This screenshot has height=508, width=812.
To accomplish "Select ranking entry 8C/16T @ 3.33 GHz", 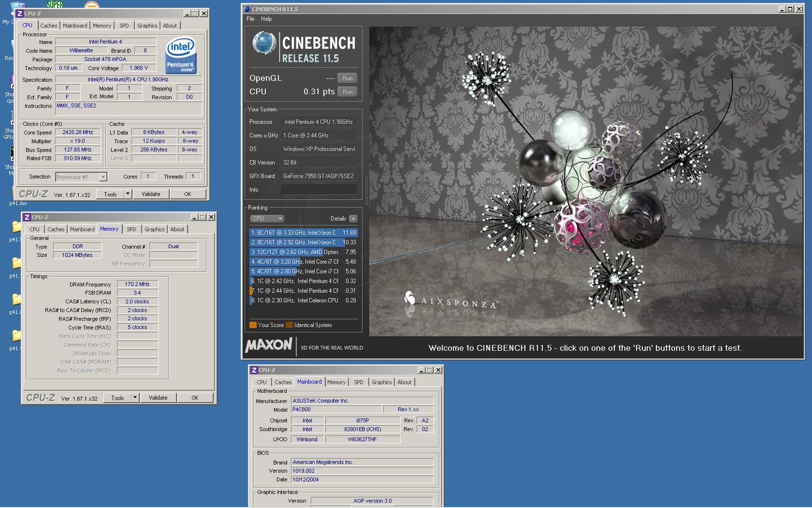I will pyautogui.click(x=304, y=233).
